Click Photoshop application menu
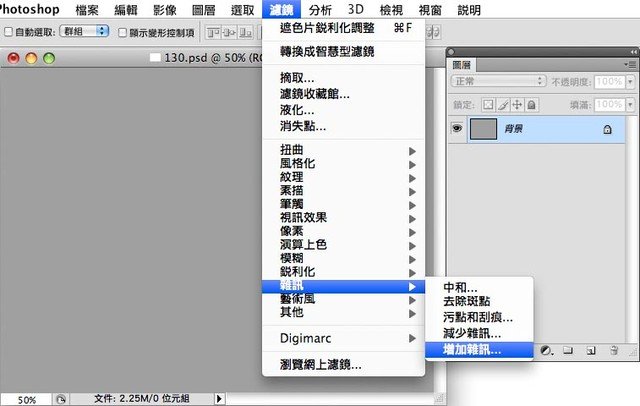This screenshot has width=640, height=406. 29,9
